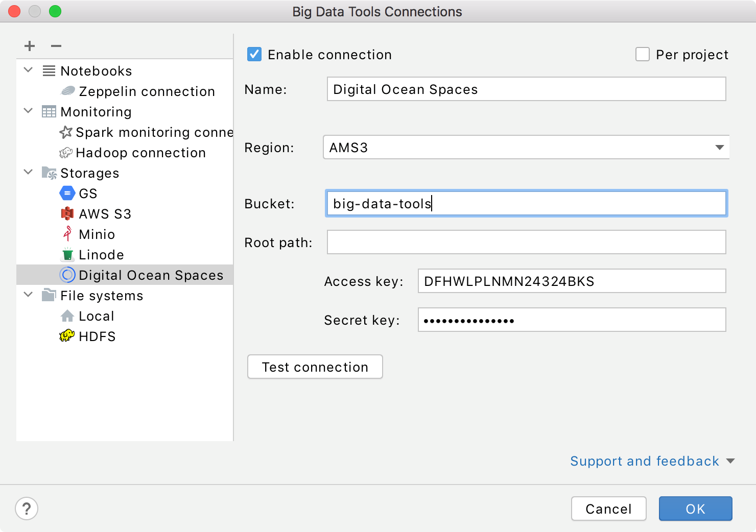Open help with the question mark button
This screenshot has height=532, width=756.
coord(27,509)
